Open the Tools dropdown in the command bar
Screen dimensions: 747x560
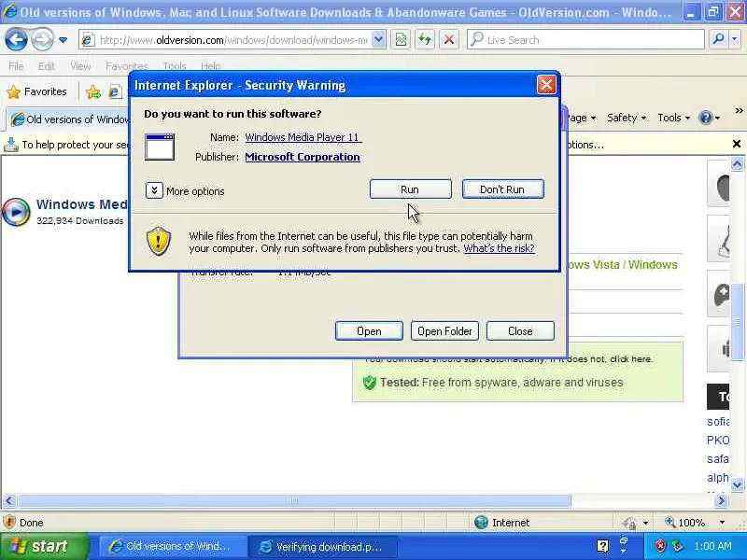point(673,118)
